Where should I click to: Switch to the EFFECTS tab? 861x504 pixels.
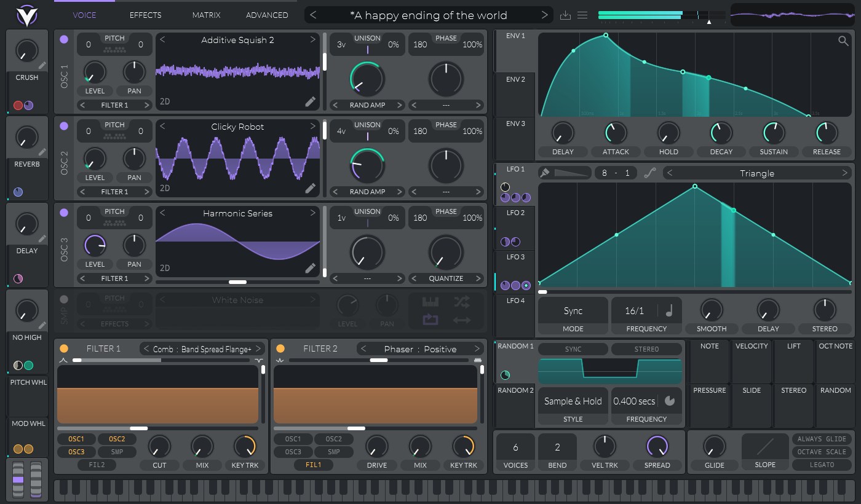pyautogui.click(x=145, y=15)
